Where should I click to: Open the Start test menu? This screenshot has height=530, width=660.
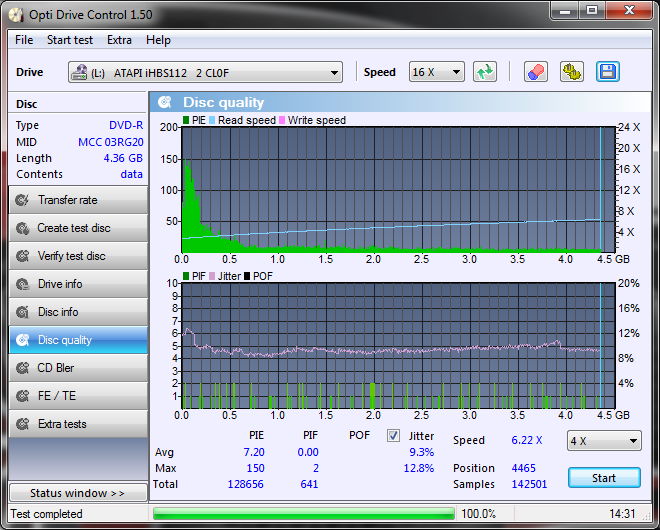coord(70,40)
